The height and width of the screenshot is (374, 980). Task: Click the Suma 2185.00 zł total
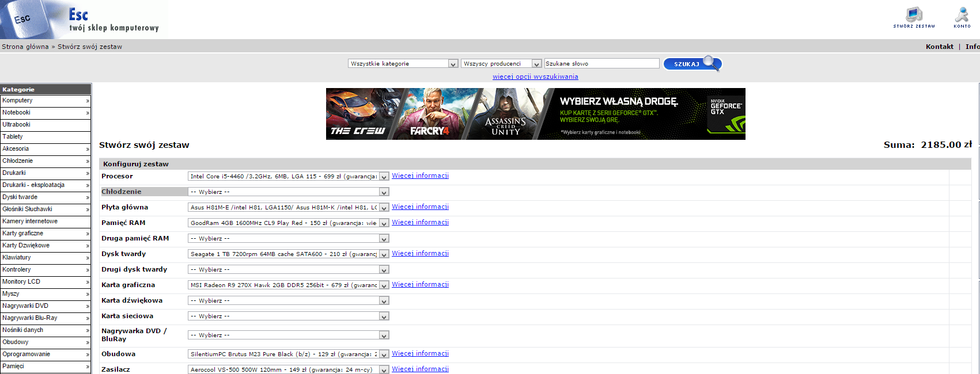pos(928,145)
